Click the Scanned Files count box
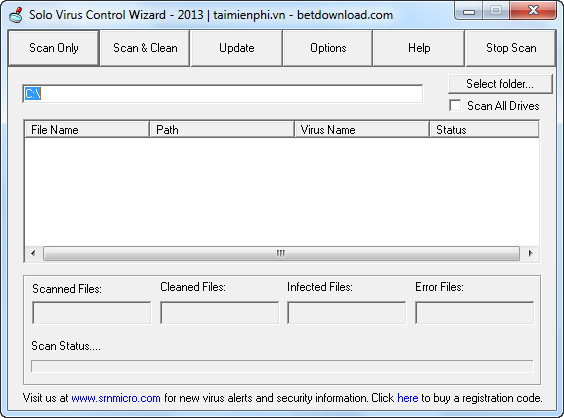 click(92, 313)
